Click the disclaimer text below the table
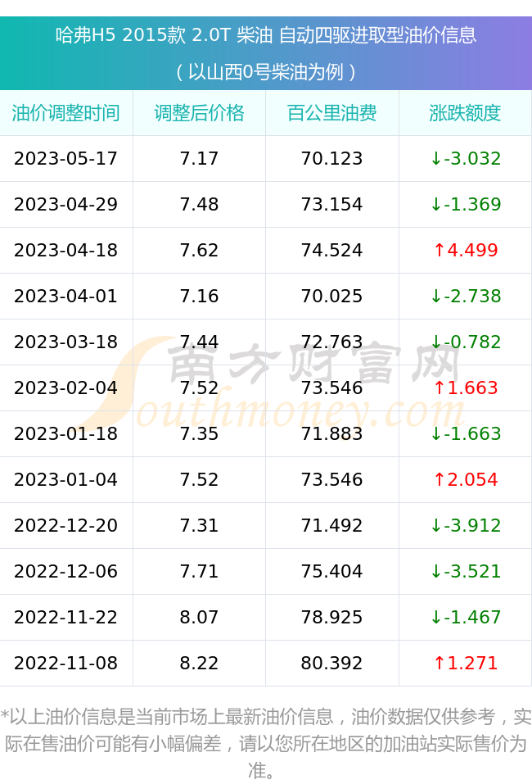This screenshot has height=784, width=532. coord(266,743)
